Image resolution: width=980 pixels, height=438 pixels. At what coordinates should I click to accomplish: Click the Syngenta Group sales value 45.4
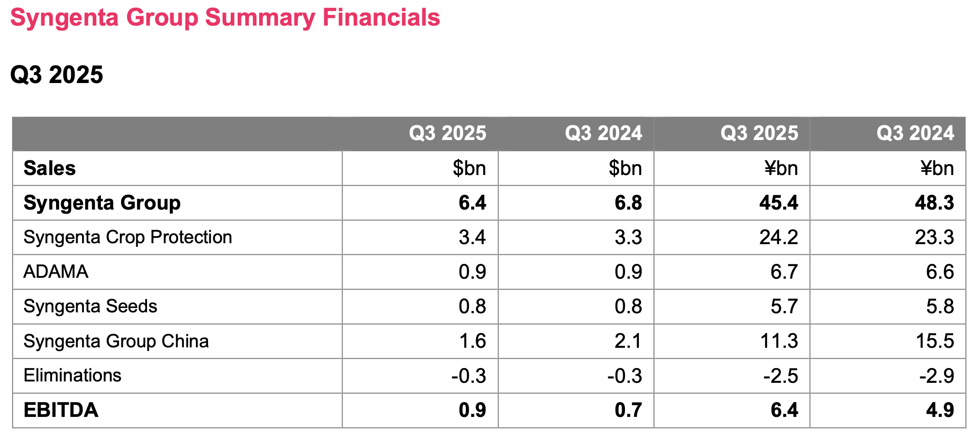coord(778,203)
